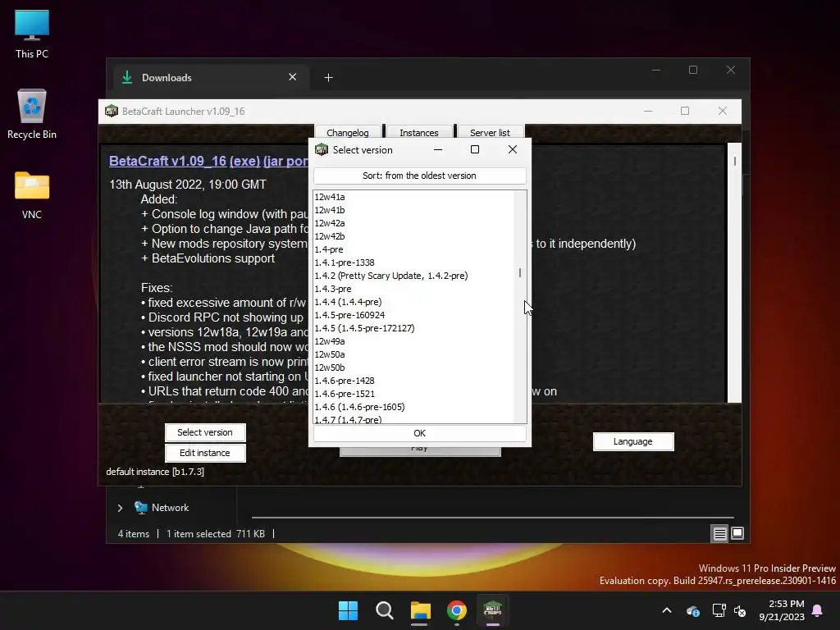Select version 12w50b
This screenshot has height=630, width=840.
pos(413,367)
